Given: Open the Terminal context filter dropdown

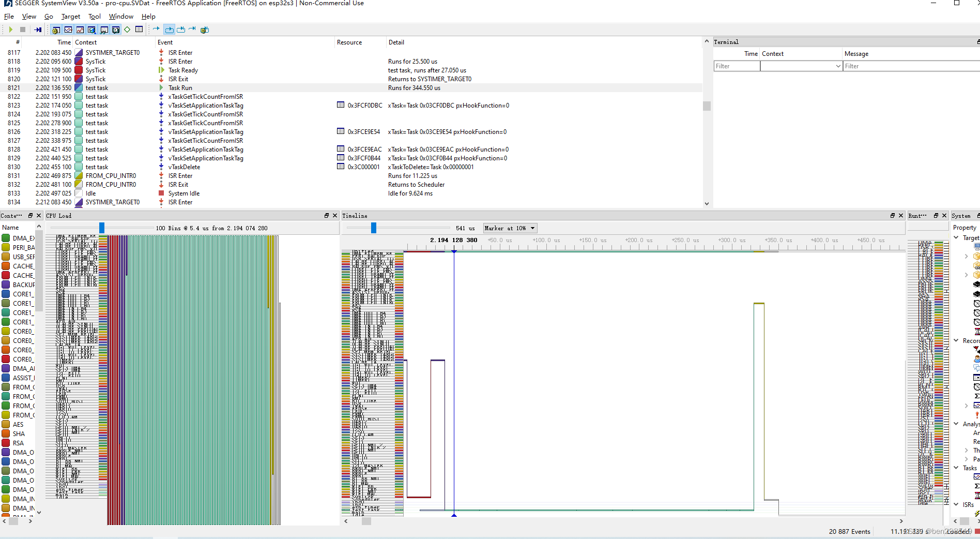Looking at the screenshot, I should point(801,66).
